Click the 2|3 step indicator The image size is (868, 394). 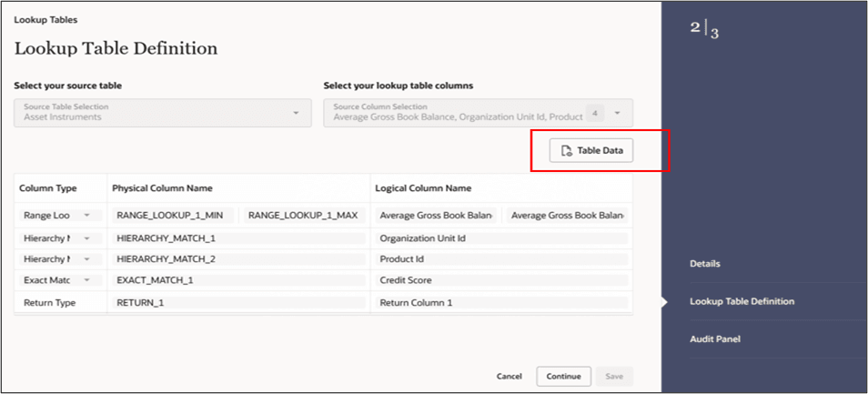(704, 30)
